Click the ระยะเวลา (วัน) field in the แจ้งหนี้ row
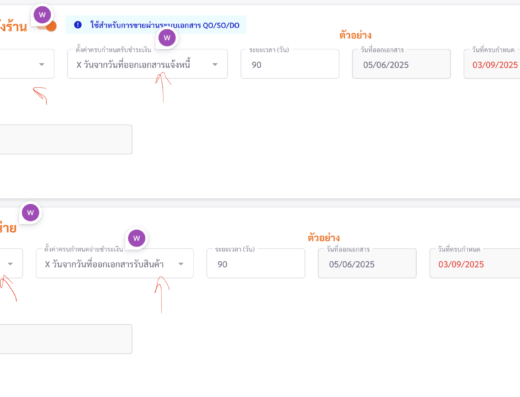Screen dimensions: 520x397 tap(290, 64)
